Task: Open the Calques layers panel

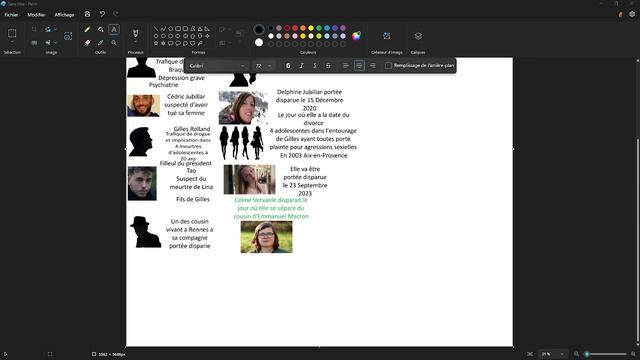Action: (x=418, y=36)
